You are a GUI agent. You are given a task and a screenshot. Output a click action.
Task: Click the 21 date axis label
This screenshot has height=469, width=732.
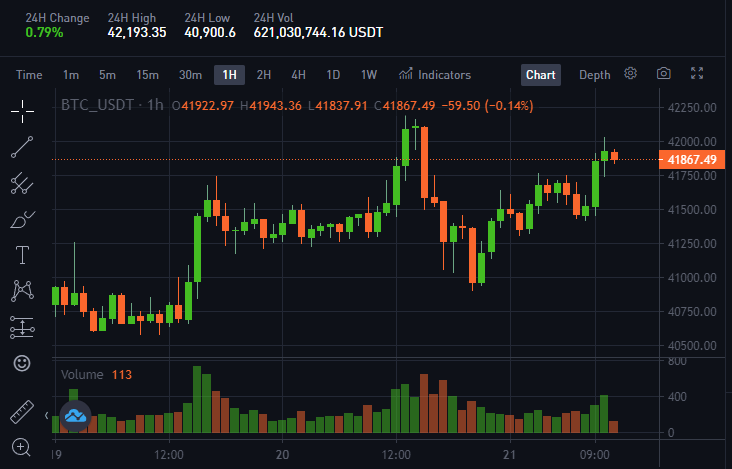coord(510,455)
